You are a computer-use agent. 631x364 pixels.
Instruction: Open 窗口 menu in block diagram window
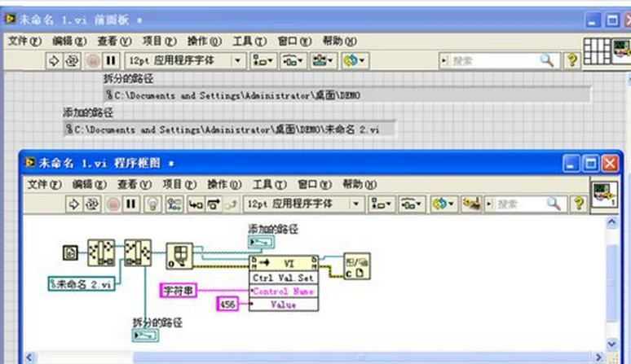click(314, 184)
